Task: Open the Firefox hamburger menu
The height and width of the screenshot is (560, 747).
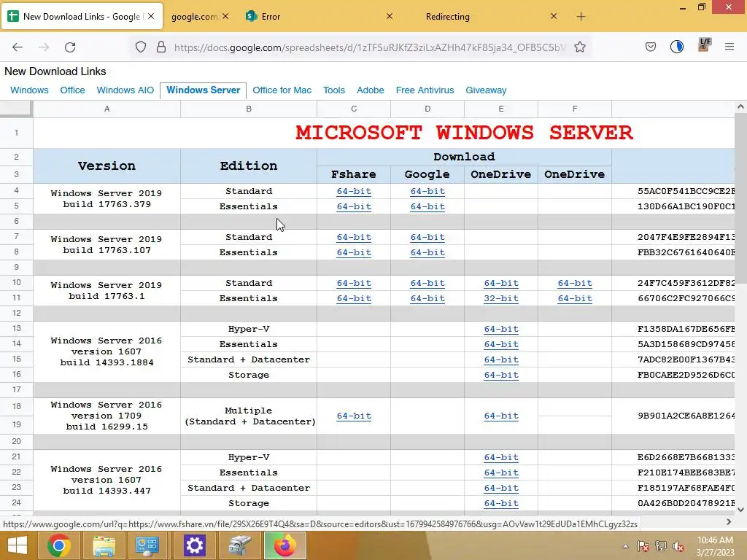Action: tap(729, 47)
